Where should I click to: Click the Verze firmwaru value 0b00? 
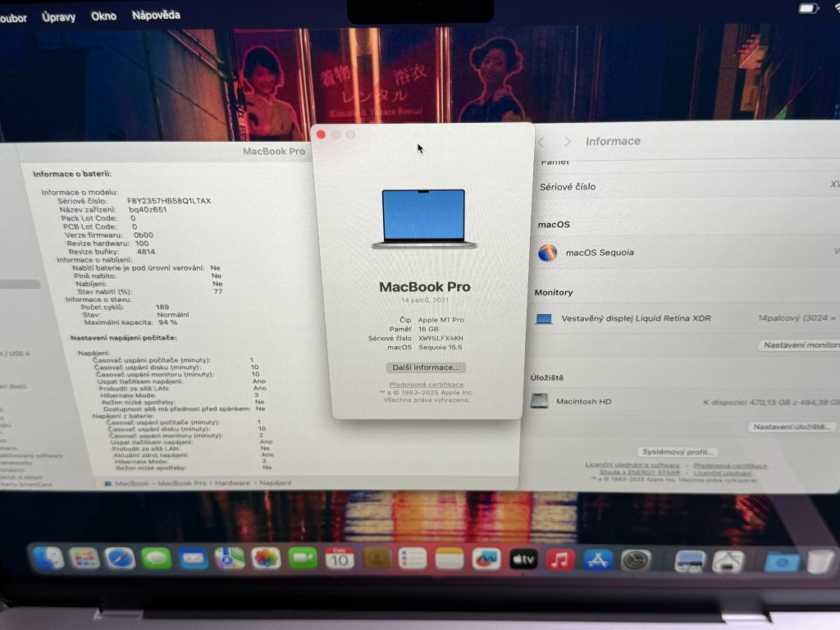click(x=144, y=235)
